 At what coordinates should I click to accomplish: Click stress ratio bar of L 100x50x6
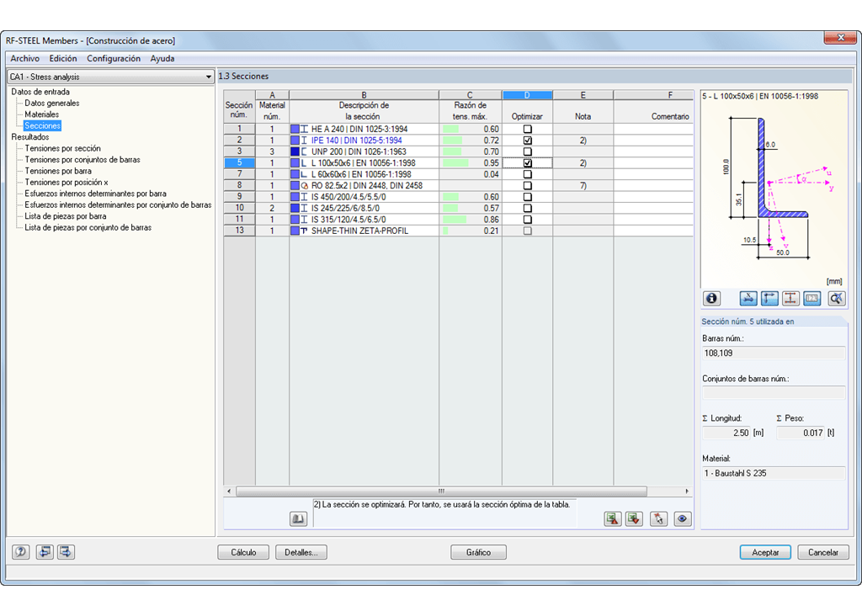click(455, 163)
